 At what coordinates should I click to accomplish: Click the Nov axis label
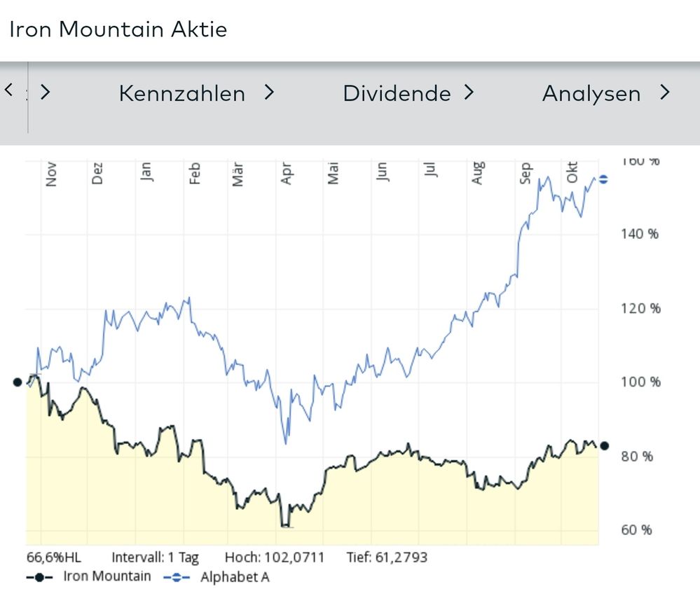tap(51, 174)
